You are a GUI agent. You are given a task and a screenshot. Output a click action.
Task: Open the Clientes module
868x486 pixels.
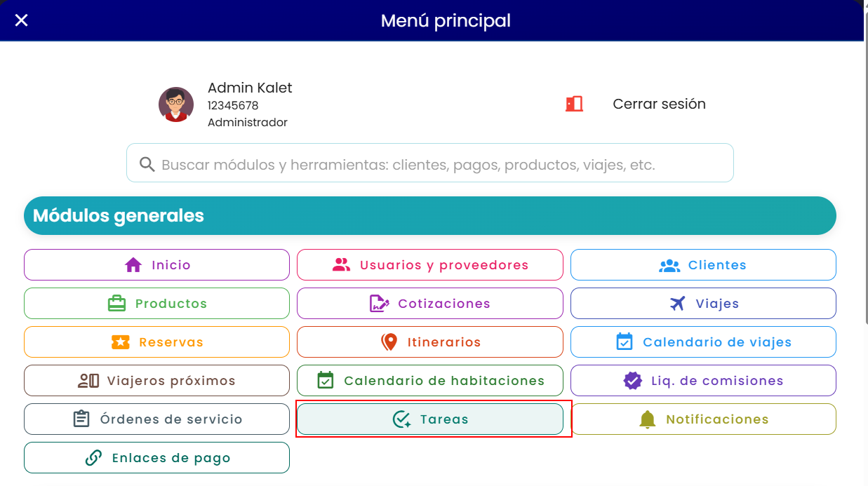tap(703, 265)
